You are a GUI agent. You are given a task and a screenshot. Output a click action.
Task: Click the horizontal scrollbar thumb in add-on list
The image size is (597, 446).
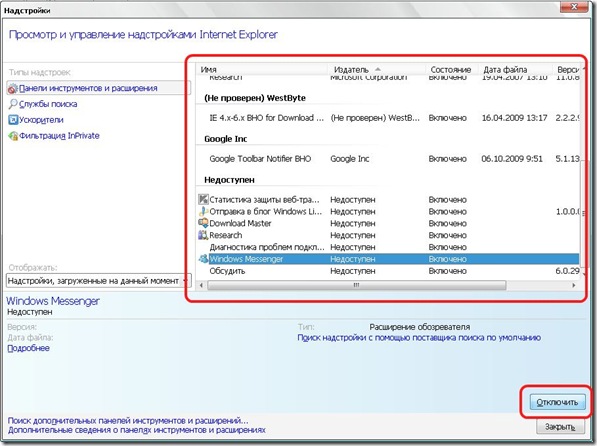click(x=357, y=285)
